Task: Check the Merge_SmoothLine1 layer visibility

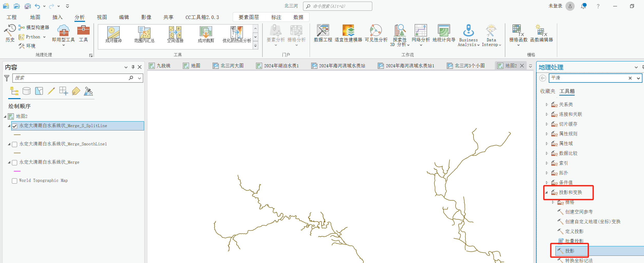Action: [15, 144]
